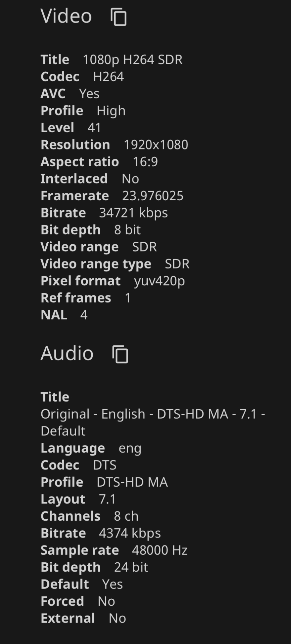Select the 48000 Hz sample rate
Screen dimensions: 291x644
pos(160,550)
